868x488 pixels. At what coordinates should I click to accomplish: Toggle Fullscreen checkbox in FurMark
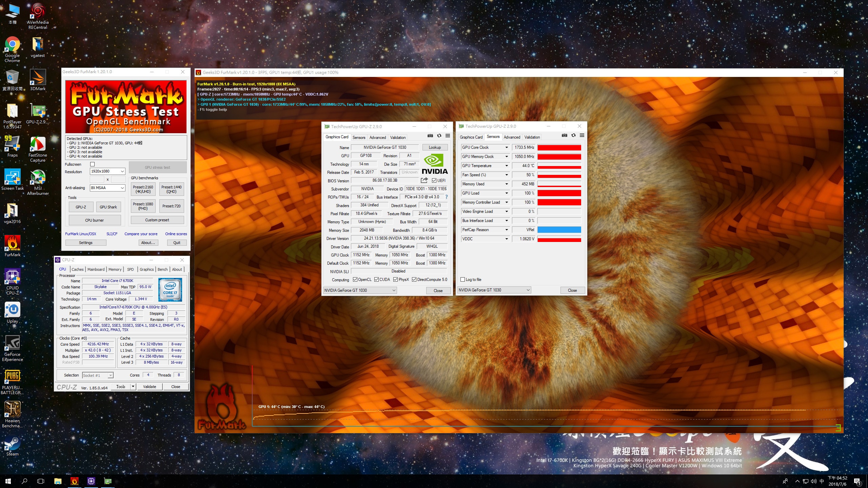click(x=92, y=164)
